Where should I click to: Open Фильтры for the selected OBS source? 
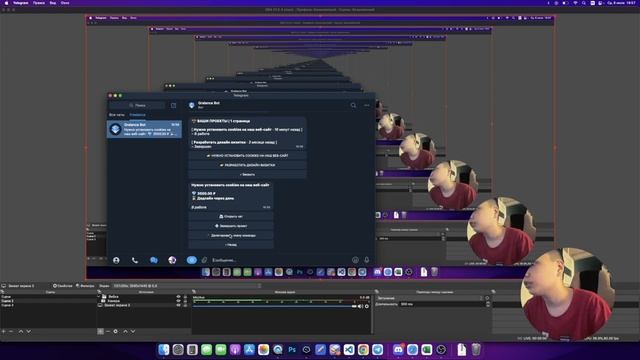[85, 286]
